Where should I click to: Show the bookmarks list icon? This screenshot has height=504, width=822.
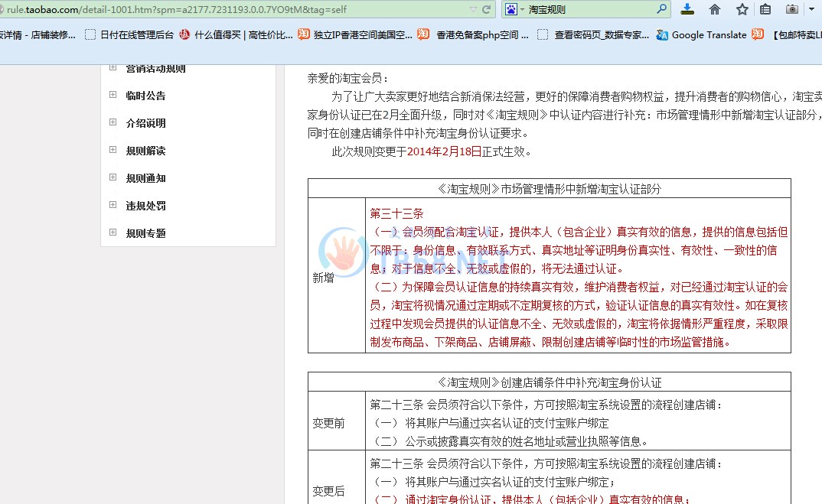(x=765, y=9)
